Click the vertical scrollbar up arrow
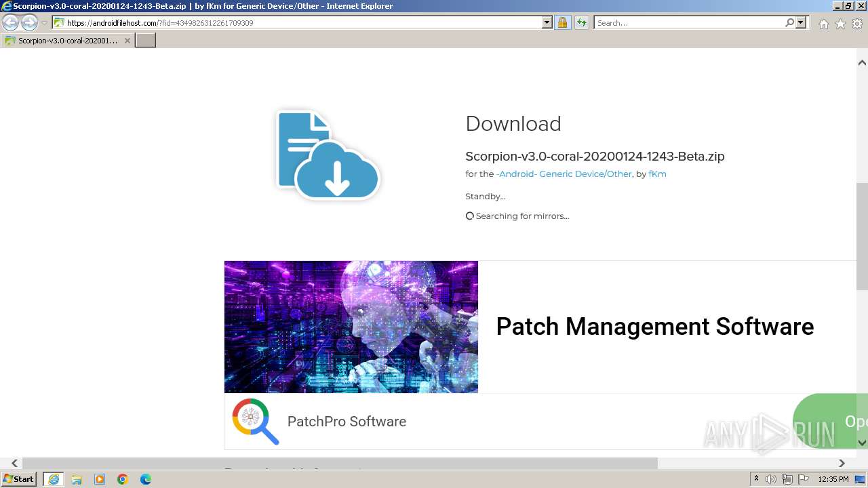868x488 pixels. pyautogui.click(x=862, y=63)
